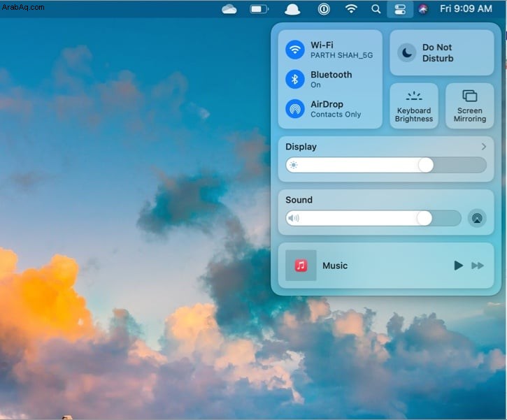The height and width of the screenshot is (420, 507).
Task: Set display brightness on the Display slider
Action: (386, 165)
